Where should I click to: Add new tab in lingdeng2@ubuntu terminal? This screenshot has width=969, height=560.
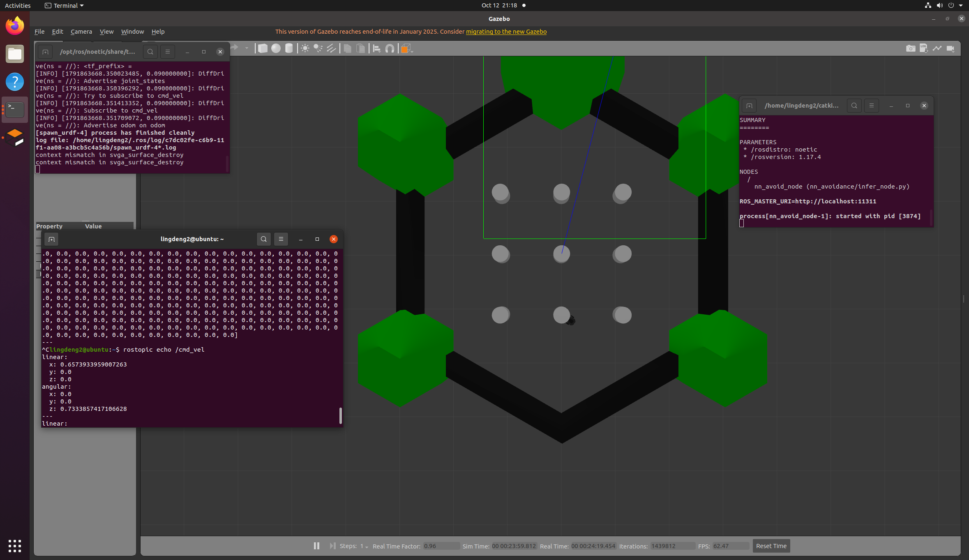tap(51, 239)
